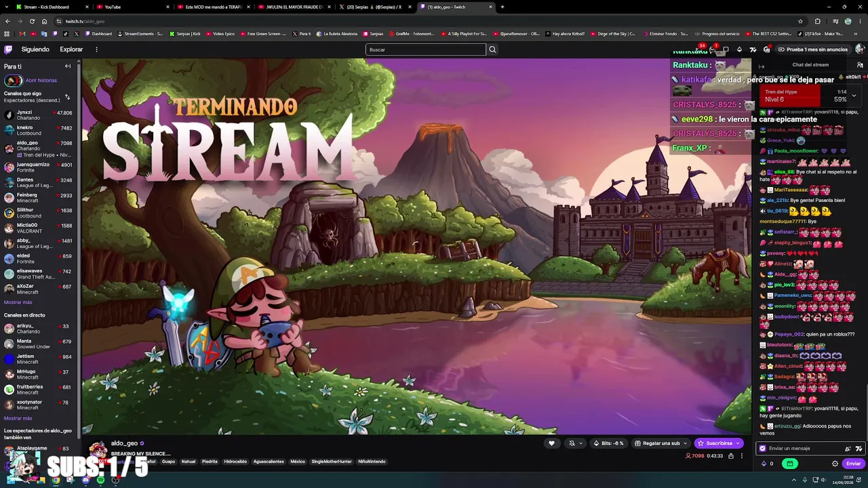Open the Gmail bookmark icon
Screen dimensions: 868x488
click(22, 34)
